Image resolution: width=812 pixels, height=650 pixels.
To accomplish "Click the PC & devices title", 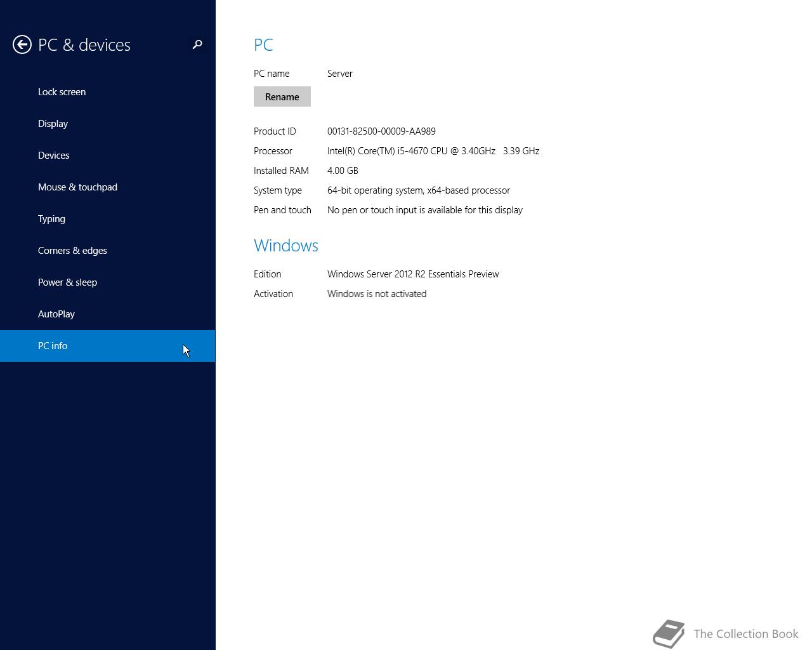I will tap(84, 45).
